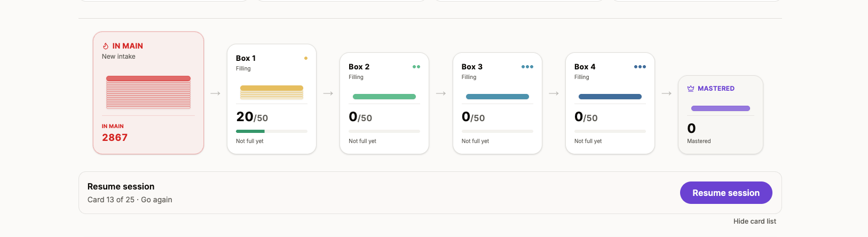Click the flame icon beside IN MAIN

pos(106,46)
